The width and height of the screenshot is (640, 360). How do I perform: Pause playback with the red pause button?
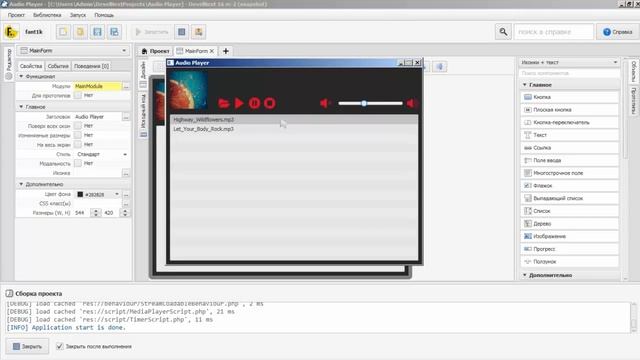tap(254, 103)
